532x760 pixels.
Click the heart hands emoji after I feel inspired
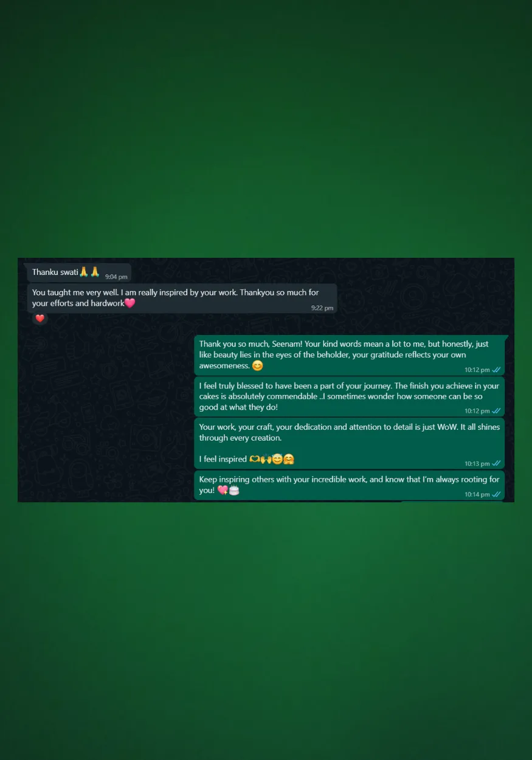[x=254, y=459]
